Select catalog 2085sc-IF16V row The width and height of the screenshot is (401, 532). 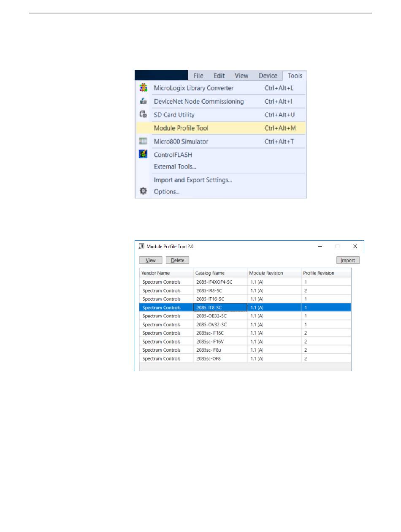click(245, 342)
